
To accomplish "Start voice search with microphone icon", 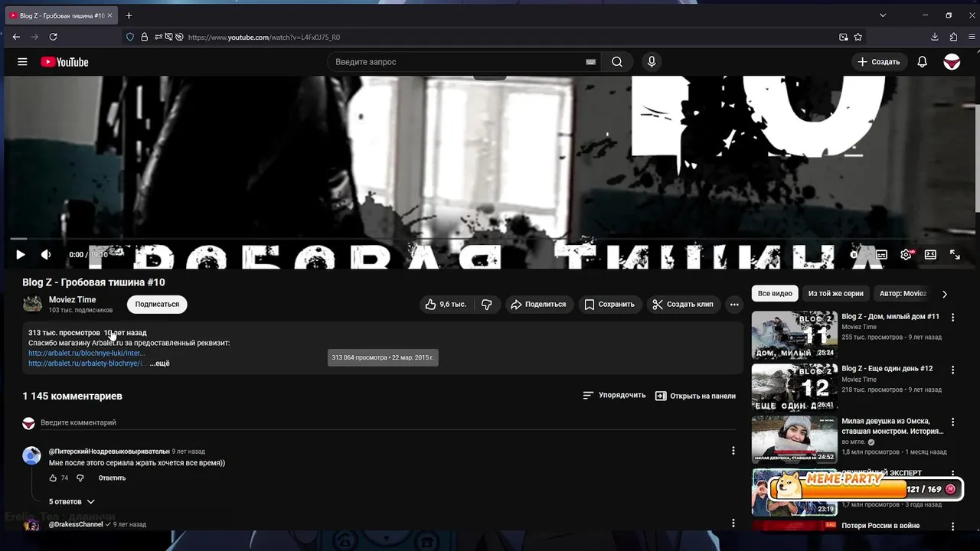I will coord(652,62).
